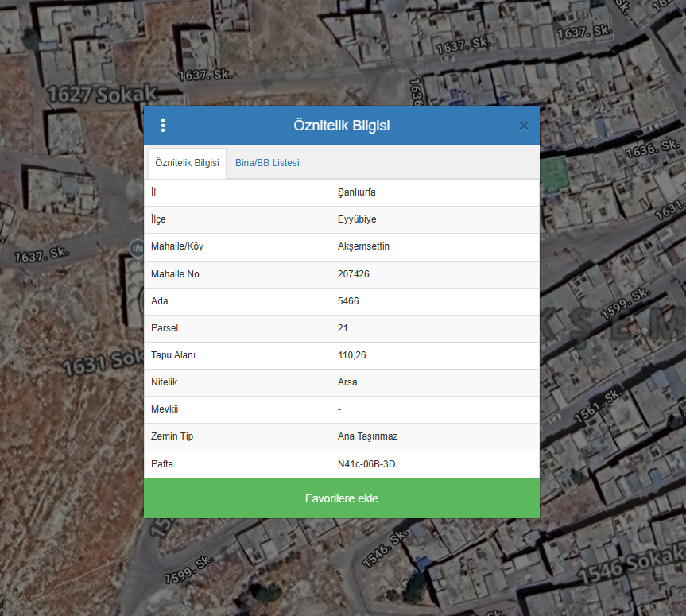Click the Akşemsettin neighborhood value

tap(363, 247)
